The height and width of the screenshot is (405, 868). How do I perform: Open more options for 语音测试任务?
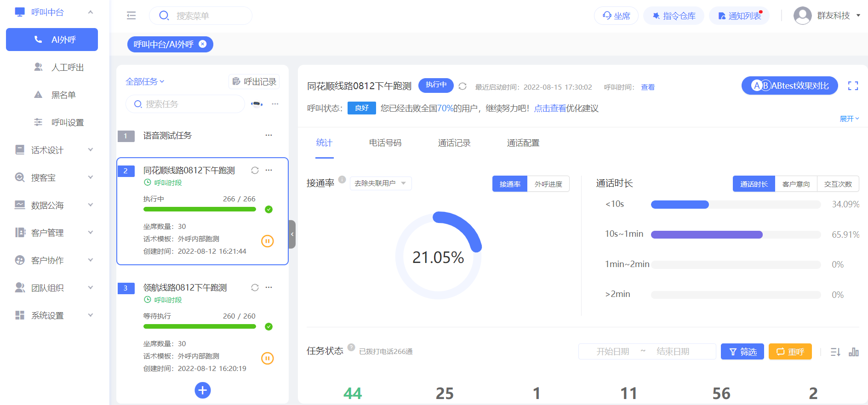click(x=269, y=135)
